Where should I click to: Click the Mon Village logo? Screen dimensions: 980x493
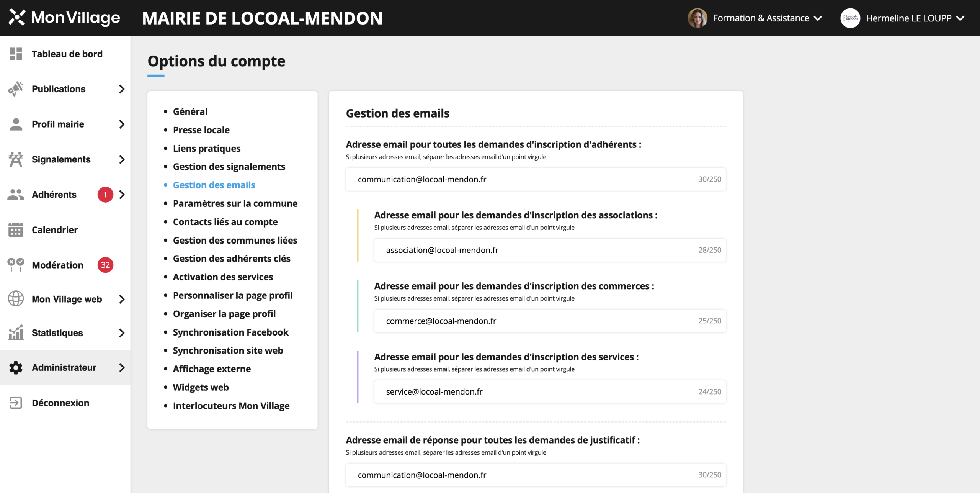pyautogui.click(x=64, y=18)
